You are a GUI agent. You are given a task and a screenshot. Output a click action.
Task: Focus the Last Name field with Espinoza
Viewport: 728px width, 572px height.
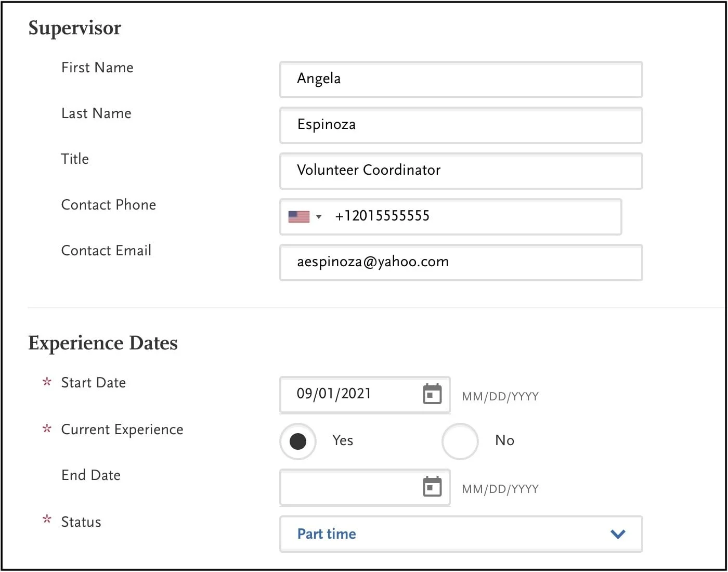tap(461, 125)
